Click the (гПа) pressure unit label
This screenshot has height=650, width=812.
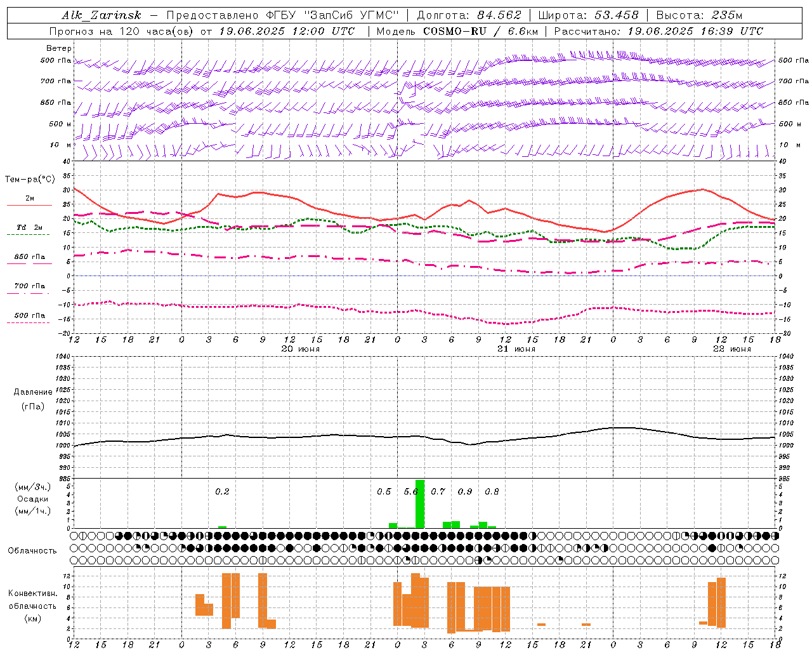coord(32,407)
